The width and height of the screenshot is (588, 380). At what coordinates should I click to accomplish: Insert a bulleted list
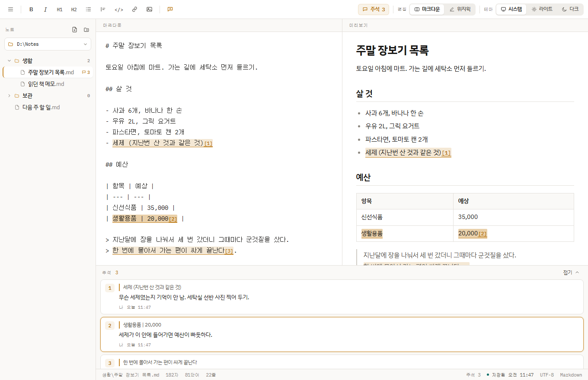88,9
